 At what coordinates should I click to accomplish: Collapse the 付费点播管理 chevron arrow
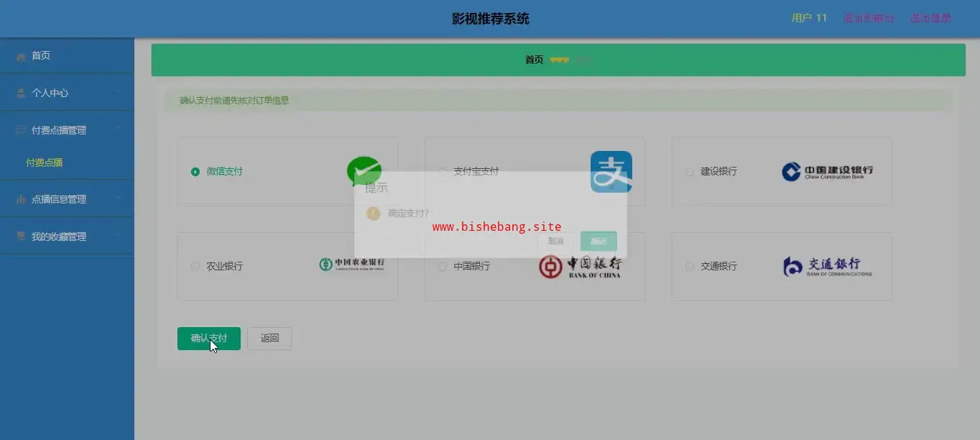click(119, 130)
